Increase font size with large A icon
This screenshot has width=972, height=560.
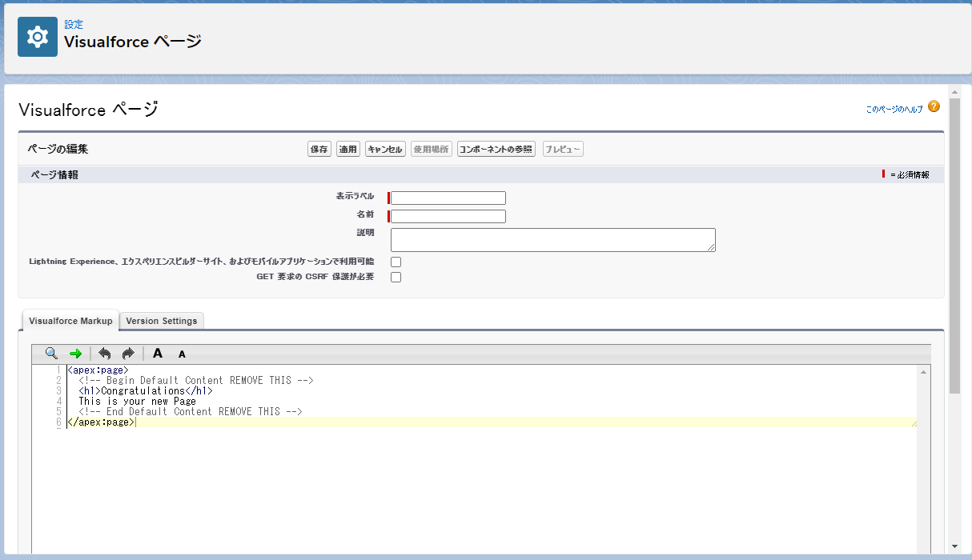coord(158,353)
